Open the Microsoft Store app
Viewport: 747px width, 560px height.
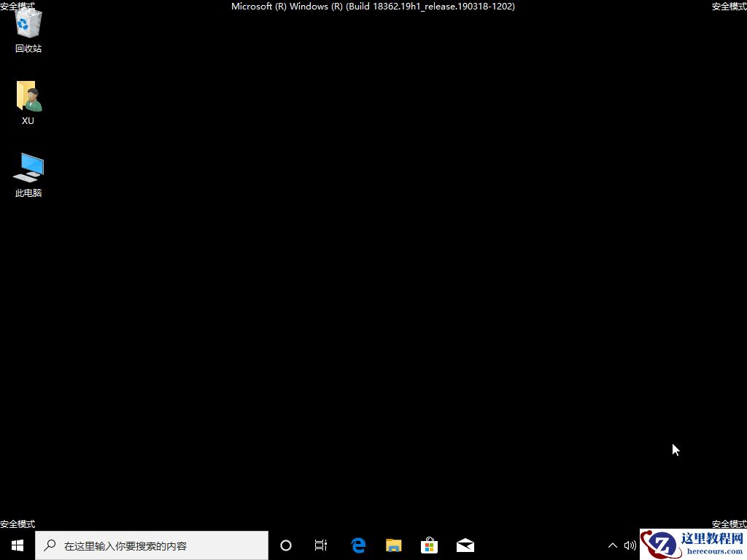(x=429, y=545)
